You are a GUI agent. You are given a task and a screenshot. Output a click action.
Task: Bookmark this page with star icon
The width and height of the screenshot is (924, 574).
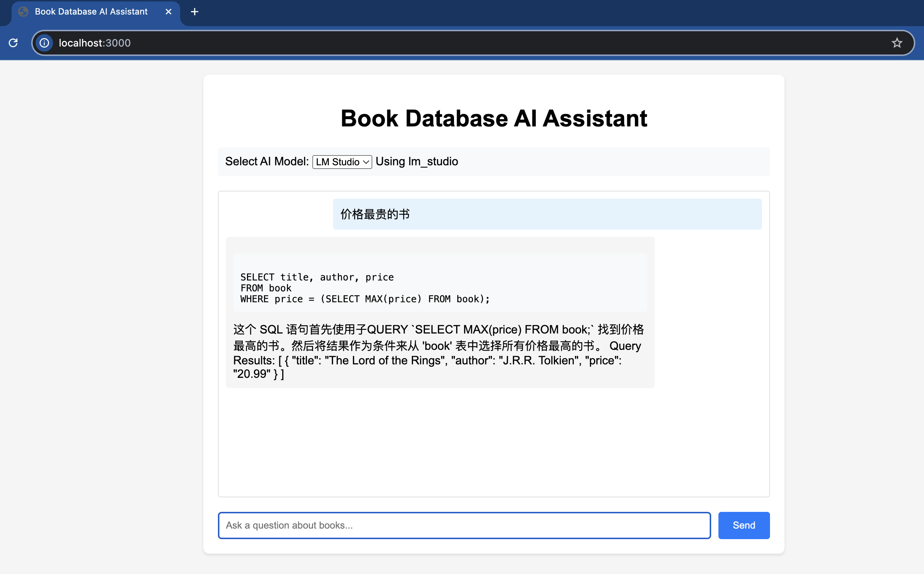tap(897, 43)
